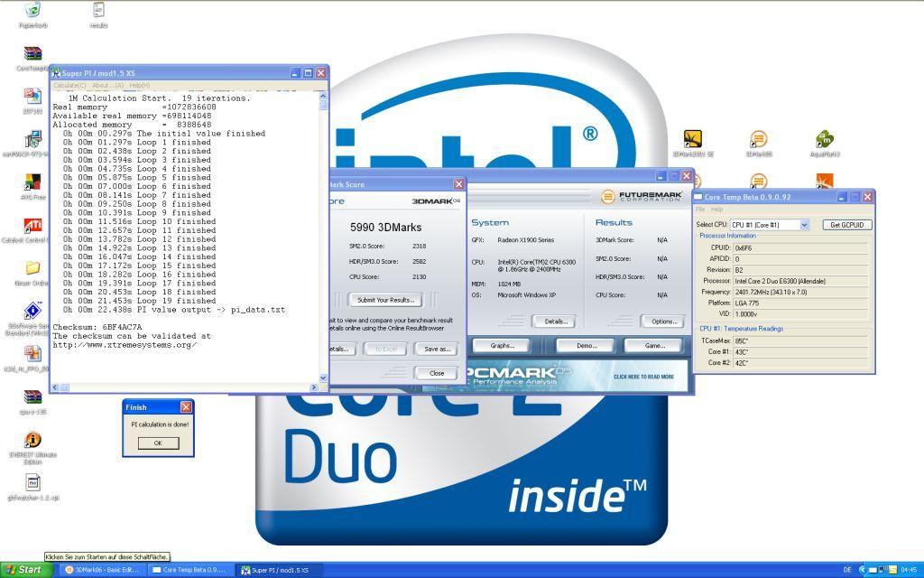Click the PCMark 'Click here to read more' banner
This screenshot has height=578, width=924.
[x=643, y=377]
